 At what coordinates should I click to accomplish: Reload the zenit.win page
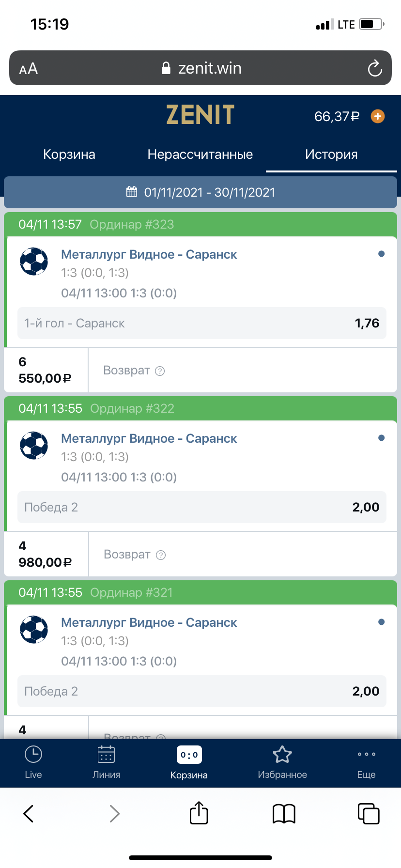point(375,68)
